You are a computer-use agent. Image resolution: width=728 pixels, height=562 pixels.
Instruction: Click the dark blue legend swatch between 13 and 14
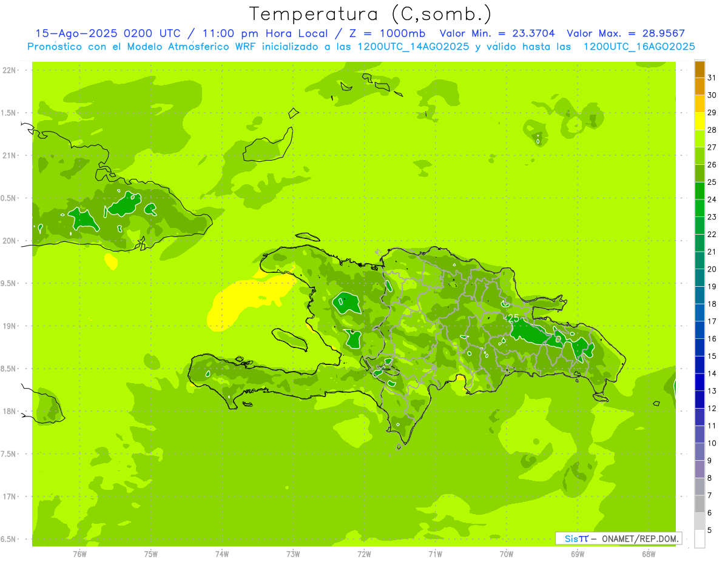pos(699,382)
